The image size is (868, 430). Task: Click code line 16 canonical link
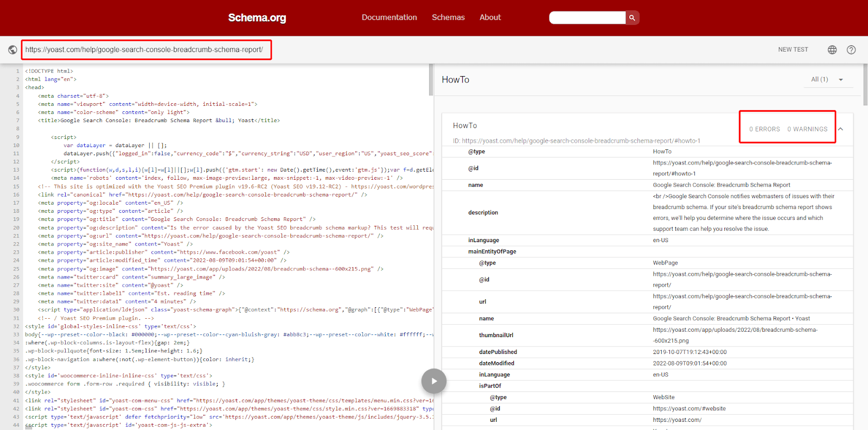click(202, 194)
